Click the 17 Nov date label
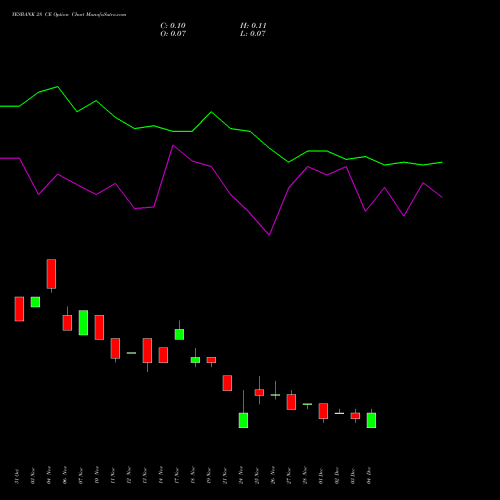 177,476
